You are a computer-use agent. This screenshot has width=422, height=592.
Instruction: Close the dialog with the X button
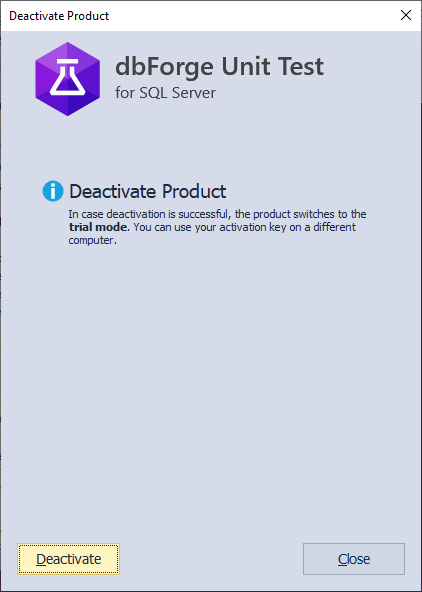point(406,15)
